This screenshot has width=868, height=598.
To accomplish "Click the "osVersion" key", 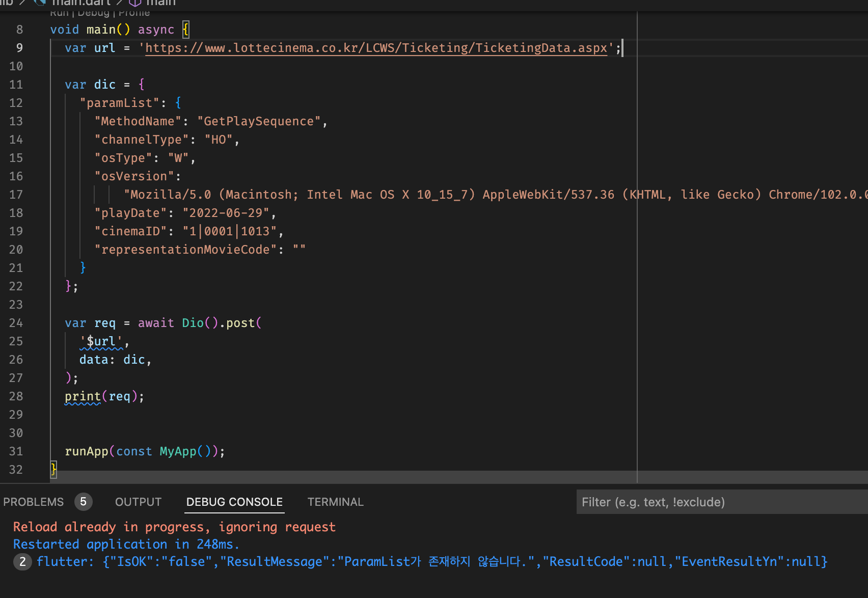I will pos(134,176).
